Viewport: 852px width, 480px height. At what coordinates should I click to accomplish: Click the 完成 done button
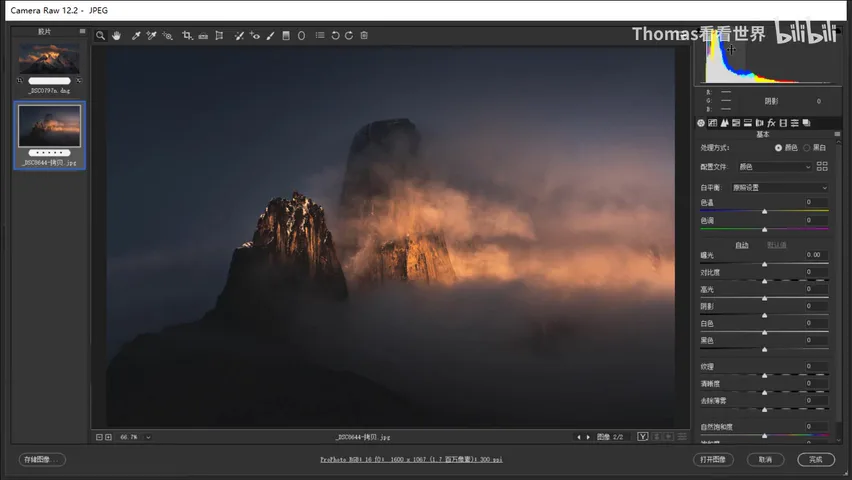[x=816, y=459]
